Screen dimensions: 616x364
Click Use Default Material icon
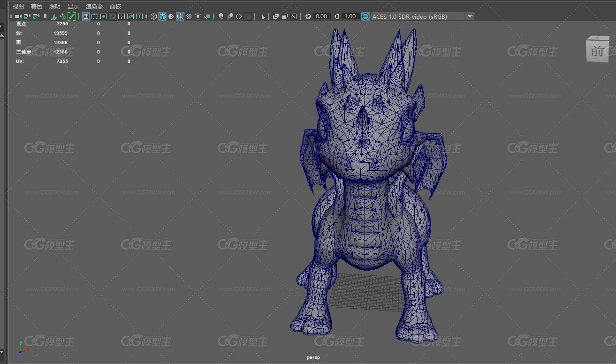coord(171,16)
